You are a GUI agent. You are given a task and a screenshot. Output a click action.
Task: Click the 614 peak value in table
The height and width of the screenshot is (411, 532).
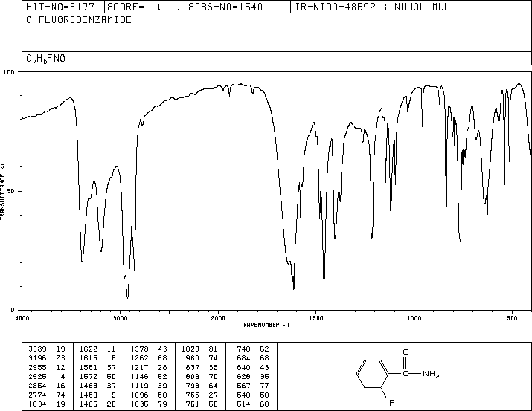(x=243, y=404)
